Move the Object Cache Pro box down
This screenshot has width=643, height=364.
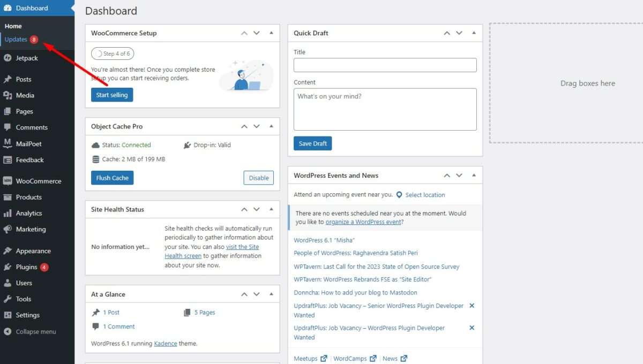click(257, 126)
